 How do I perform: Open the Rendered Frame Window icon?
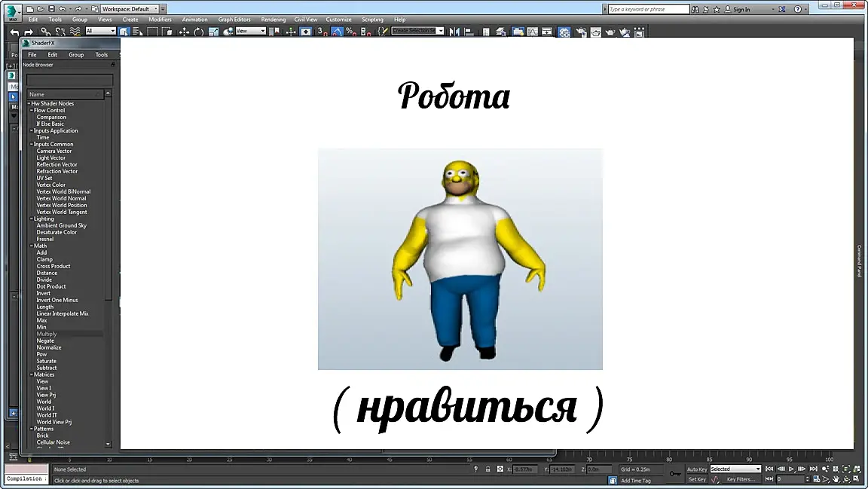pos(596,32)
